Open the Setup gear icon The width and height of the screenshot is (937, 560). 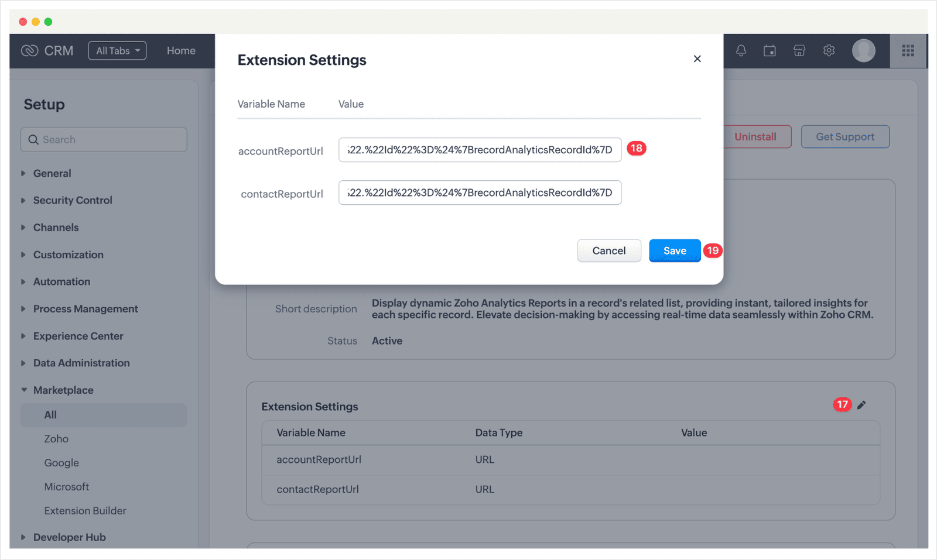tap(829, 51)
